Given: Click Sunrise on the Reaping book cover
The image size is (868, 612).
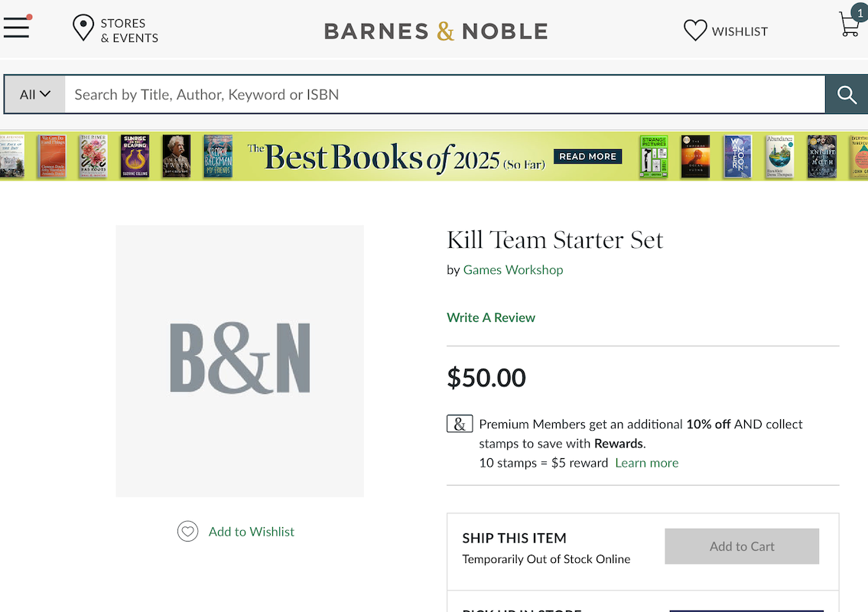Looking at the screenshot, I should (x=135, y=156).
